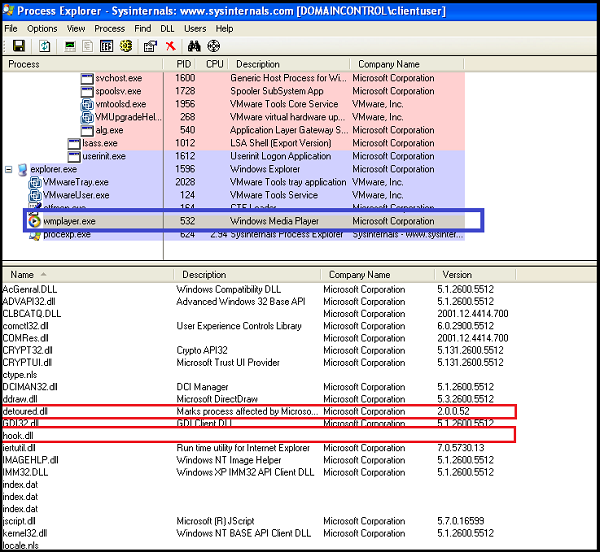Select the userinit.exe process name
Screen dimensions: 600x552
coord(104,156)
